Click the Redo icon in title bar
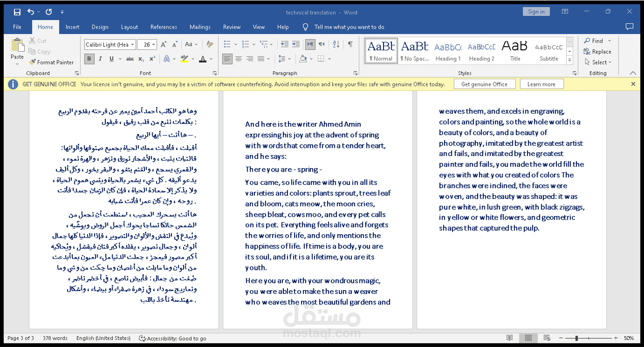This screenshot has width=644, height=347. (49, 12)
